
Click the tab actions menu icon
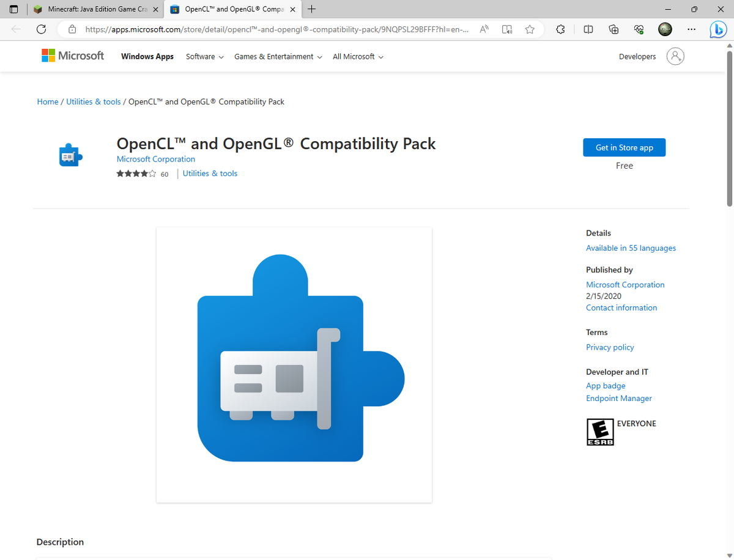click(13, 9)
